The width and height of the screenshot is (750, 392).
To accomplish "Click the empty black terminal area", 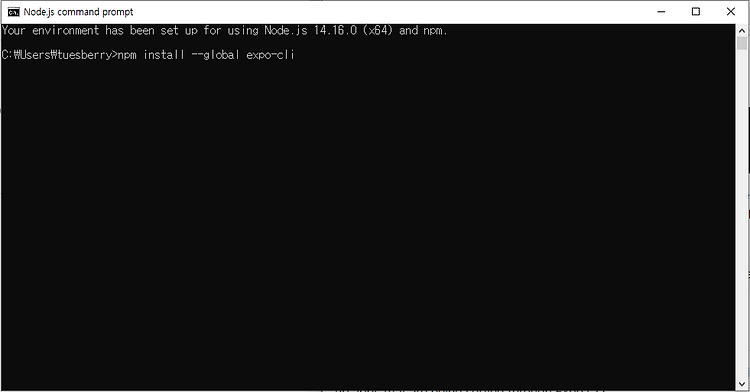I will (x=368, y=225).
